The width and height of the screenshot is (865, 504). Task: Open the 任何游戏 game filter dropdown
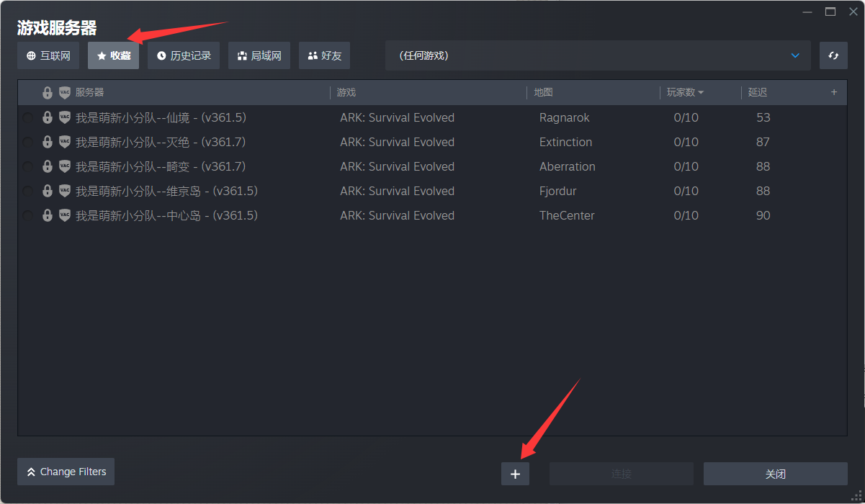[597, 55]
